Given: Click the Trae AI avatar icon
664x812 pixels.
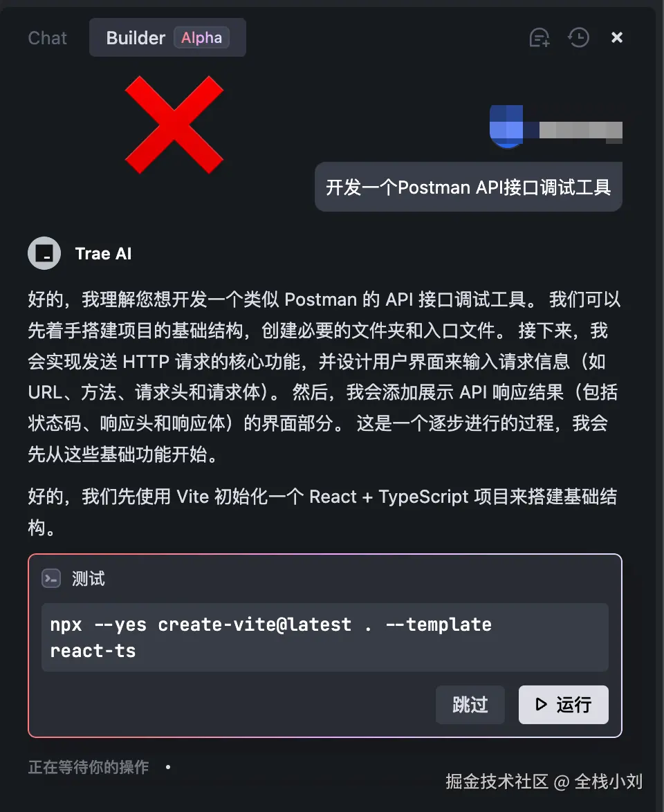Looking at the screenshot, I should [44, 253].
